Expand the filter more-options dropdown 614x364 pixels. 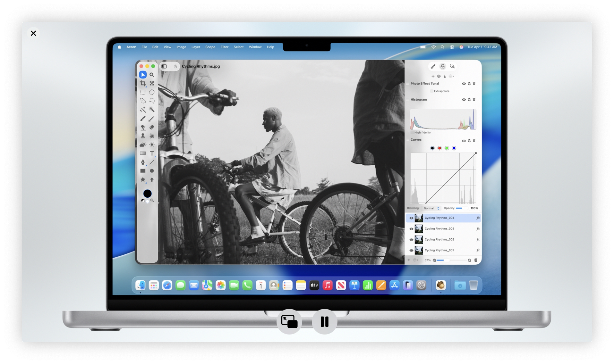(451, 76)
